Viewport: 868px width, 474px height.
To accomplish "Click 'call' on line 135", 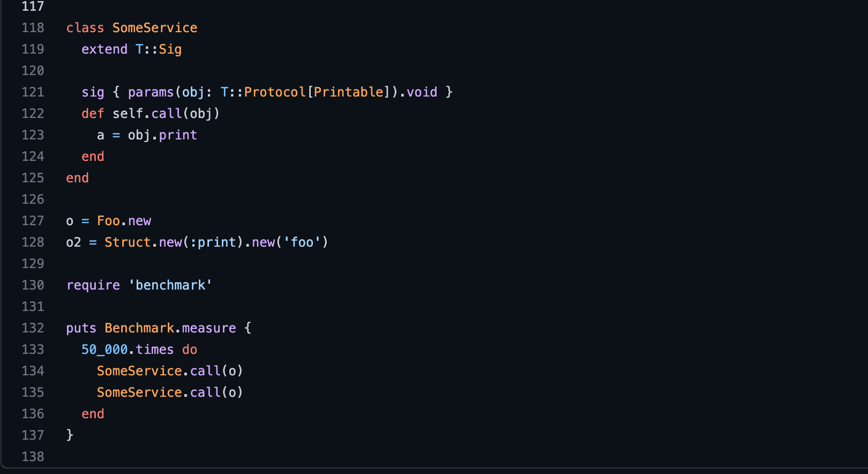I will coord(205,392).
